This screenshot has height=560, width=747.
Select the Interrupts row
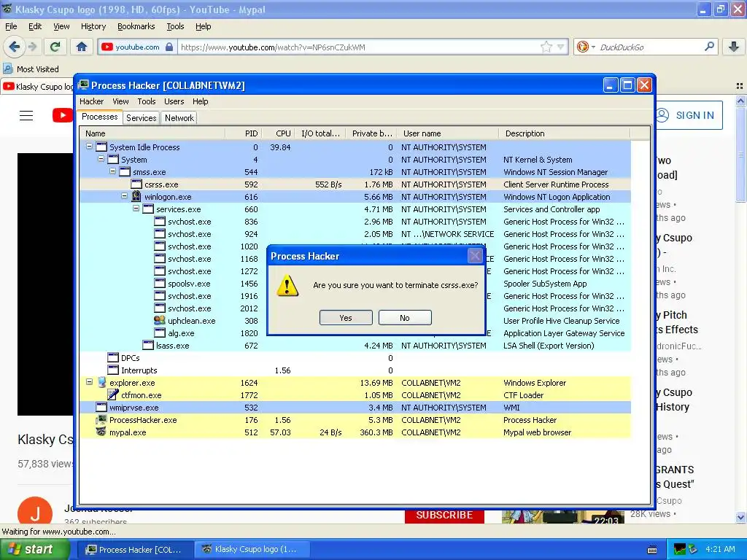[x=355, y=370]
